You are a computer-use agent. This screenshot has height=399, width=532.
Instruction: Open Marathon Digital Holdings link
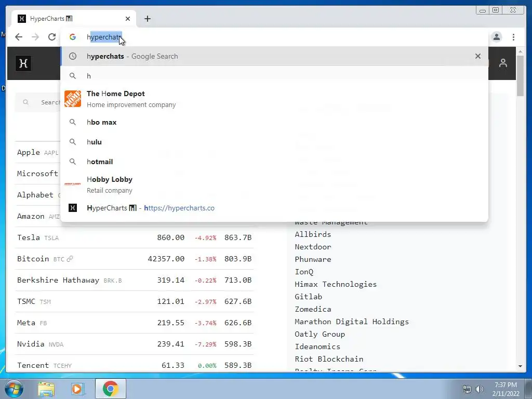pyautogui.click(x=352, y=322)
